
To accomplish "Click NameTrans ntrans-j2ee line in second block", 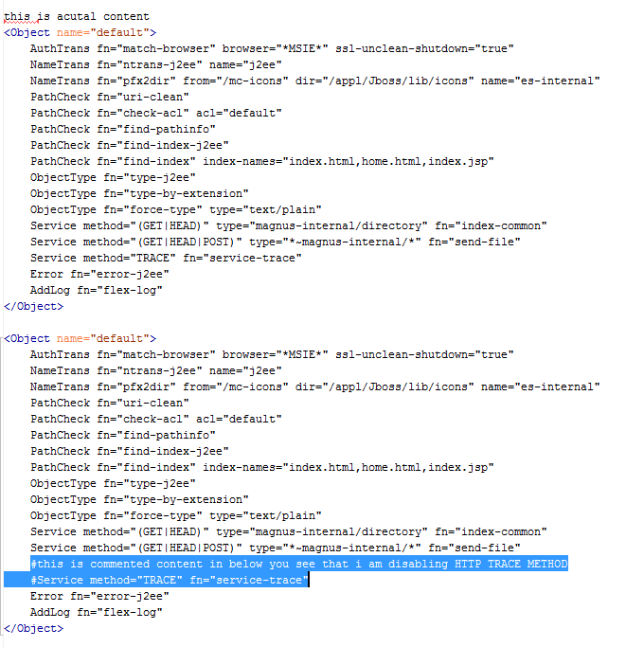I will point(156,371).
